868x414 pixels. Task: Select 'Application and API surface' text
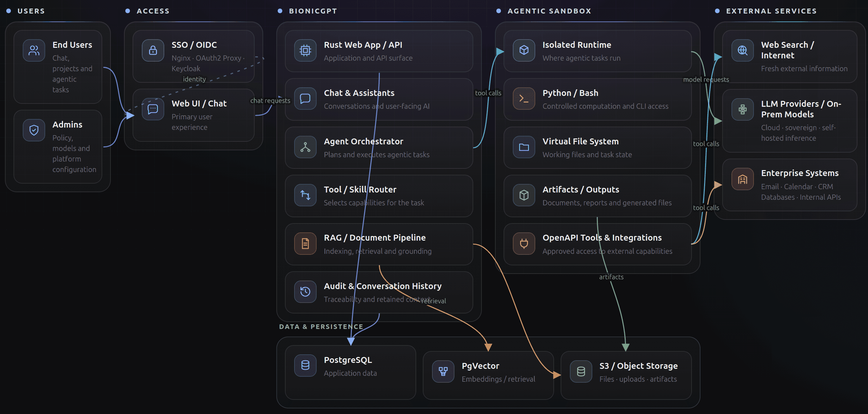pos(368,58)
